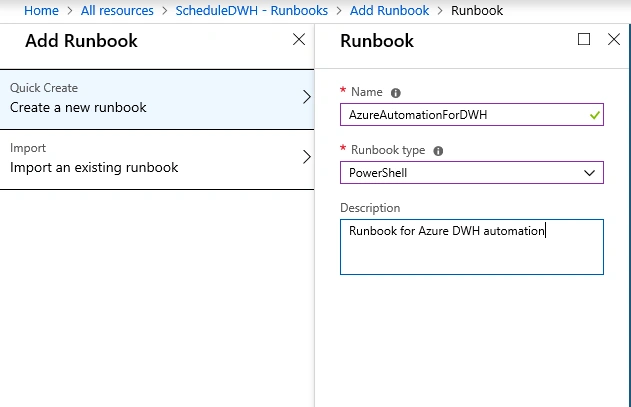
Task: Select Import an existing runbook option
Action: click(157, 159)
